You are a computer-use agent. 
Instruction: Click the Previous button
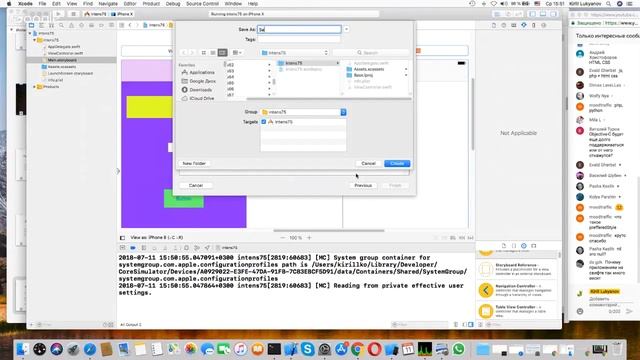click(363, 185)
